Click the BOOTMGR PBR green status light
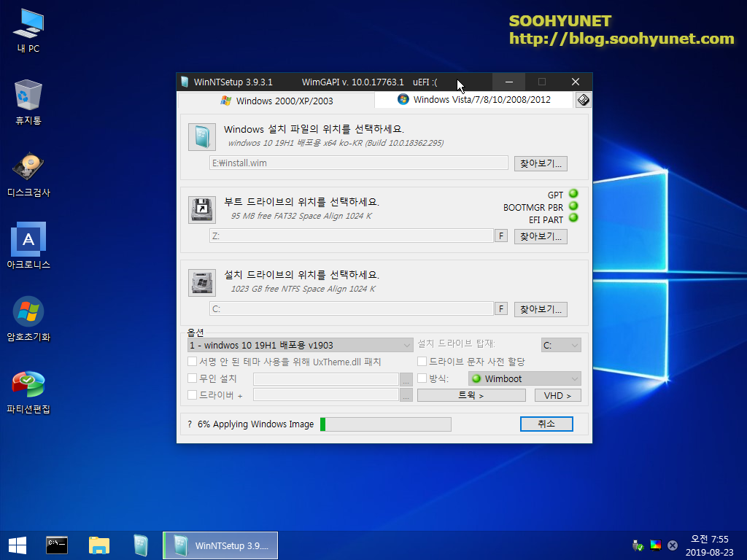 point(573,206)
